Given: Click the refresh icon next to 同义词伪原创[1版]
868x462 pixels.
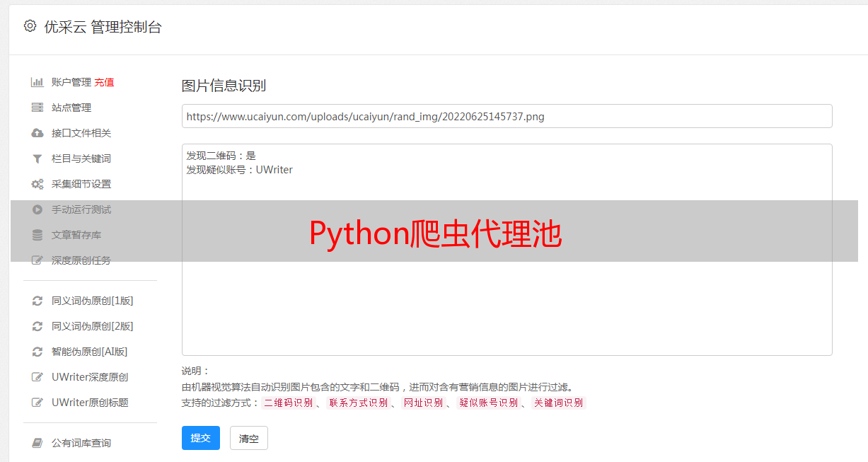Looking at the screenshot, I should point(37,301).
